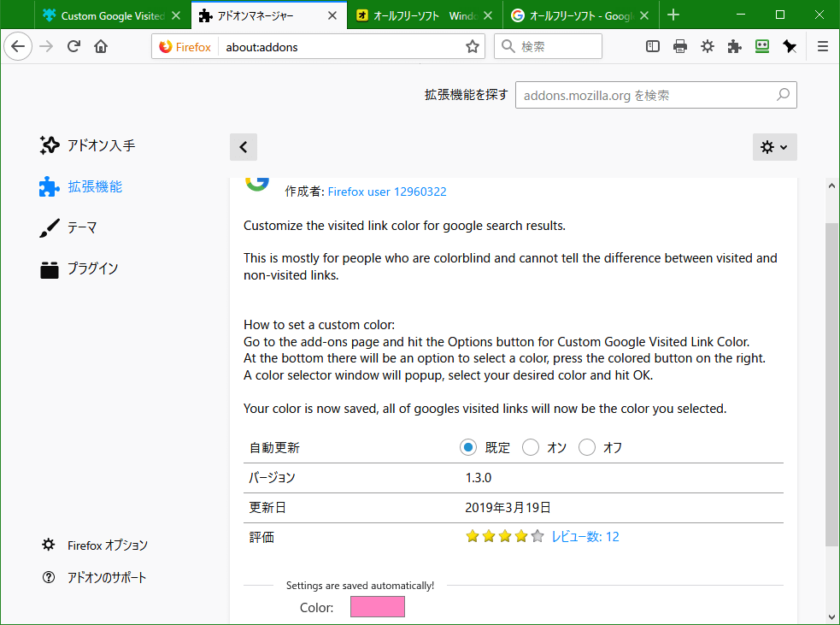Image resolution: width=840 pixels, height=625 pixels.
Task: Open Firefox オプション link
Action: 94,545
